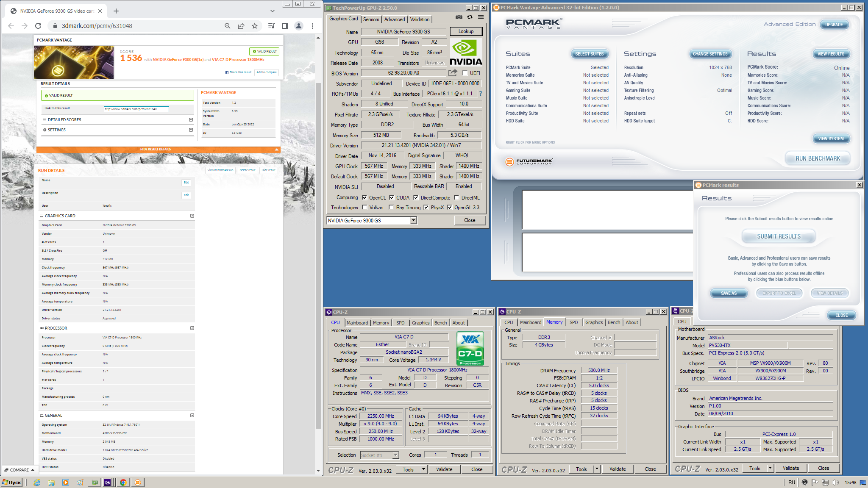Screen dimensions: 868x488
Task: Click Validate in CPU-Z CPU window
Action: (444, 469)
